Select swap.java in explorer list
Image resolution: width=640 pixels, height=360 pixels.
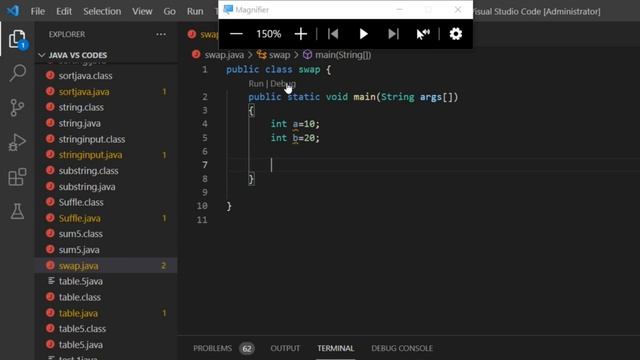click(106, 265)
